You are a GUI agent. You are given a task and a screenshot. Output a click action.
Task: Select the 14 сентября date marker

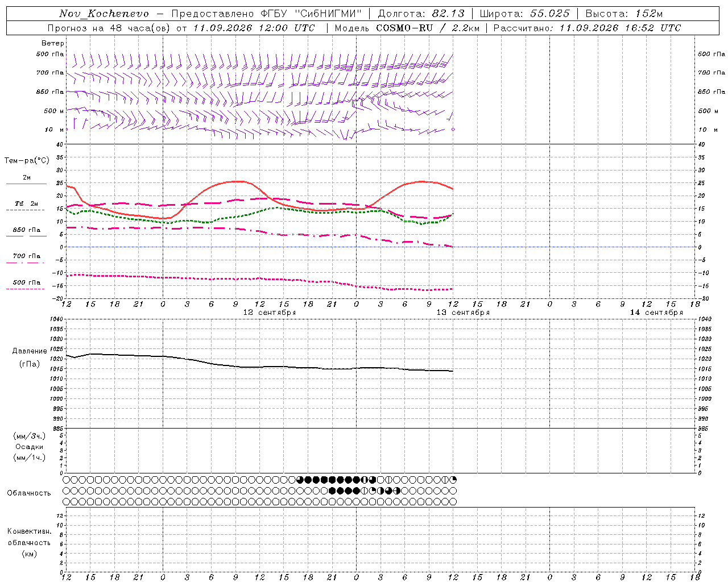[x=656, y=313]
